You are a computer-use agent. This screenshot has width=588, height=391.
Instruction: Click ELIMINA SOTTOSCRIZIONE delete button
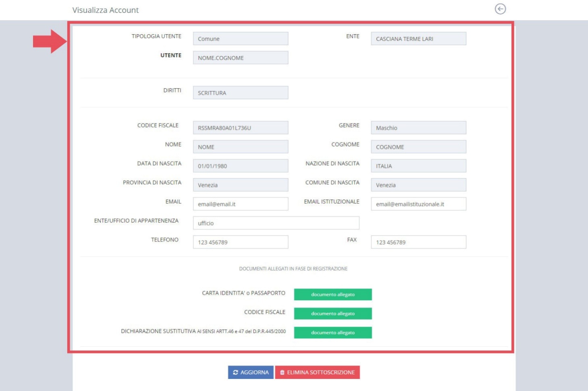click(x=317, y=372)
